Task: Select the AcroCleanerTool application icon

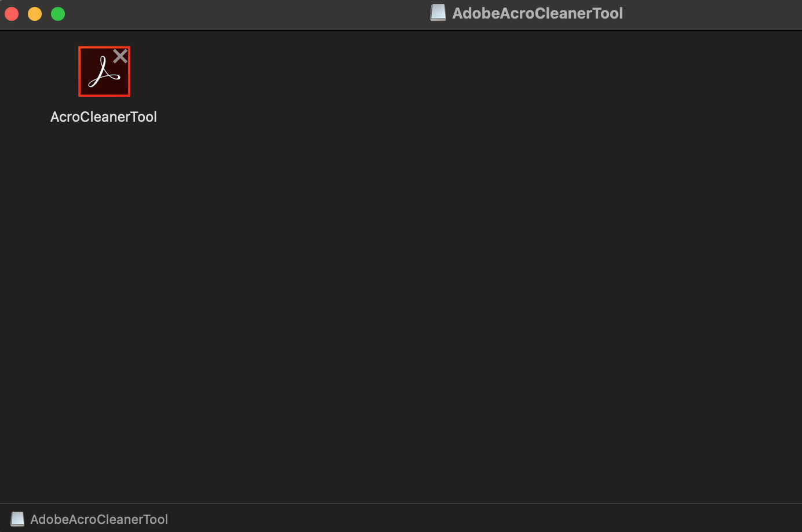Action: (x=104, y=71)
